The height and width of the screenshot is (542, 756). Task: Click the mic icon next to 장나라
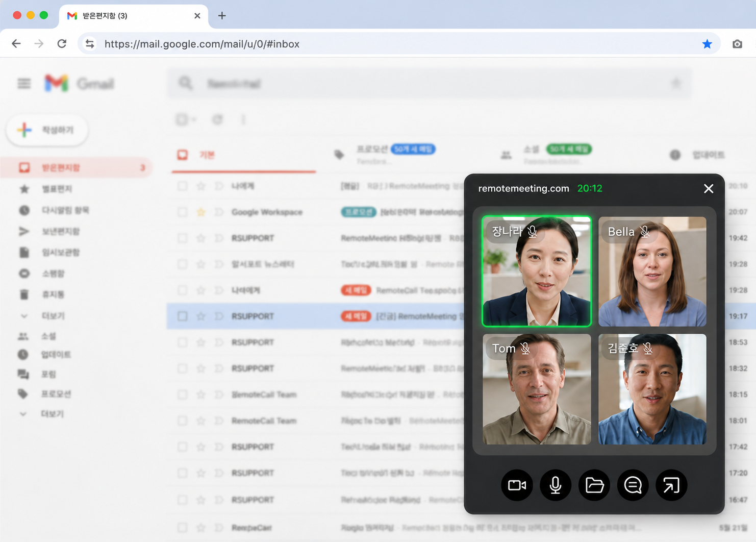(x=532, y=232)
